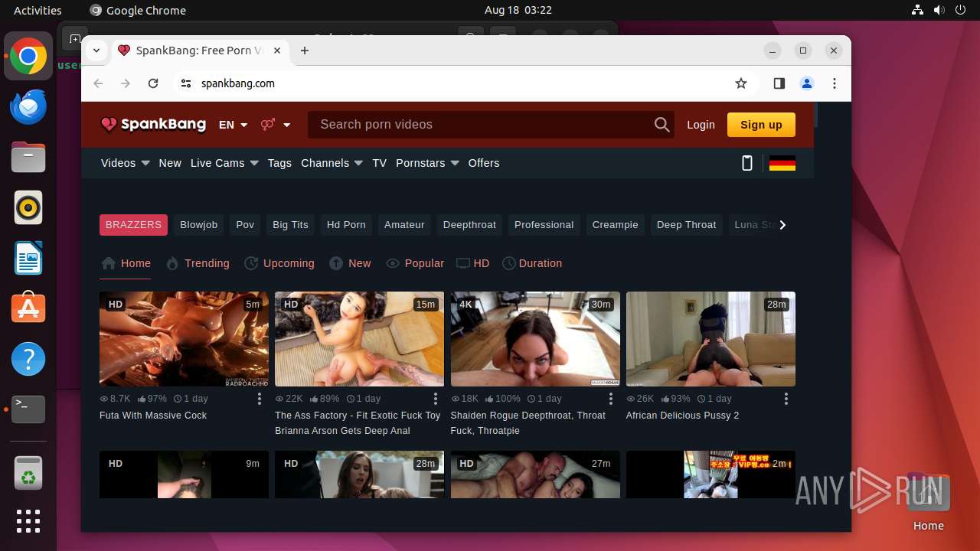Open options menu for the 30m video
Screen dimensions: 980x551
pyautogui.click(x=610, y=399)
